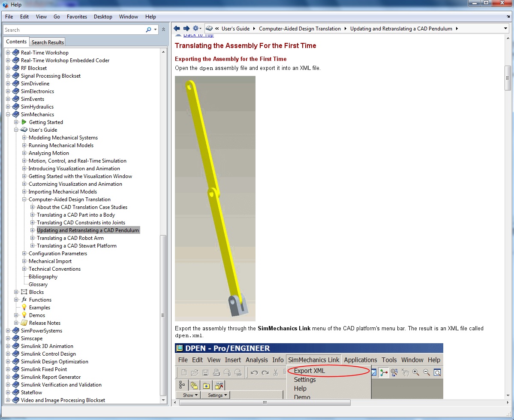The image size is (514, 420).
Task: Click inside the Search text field
Action: coord(73,30)
